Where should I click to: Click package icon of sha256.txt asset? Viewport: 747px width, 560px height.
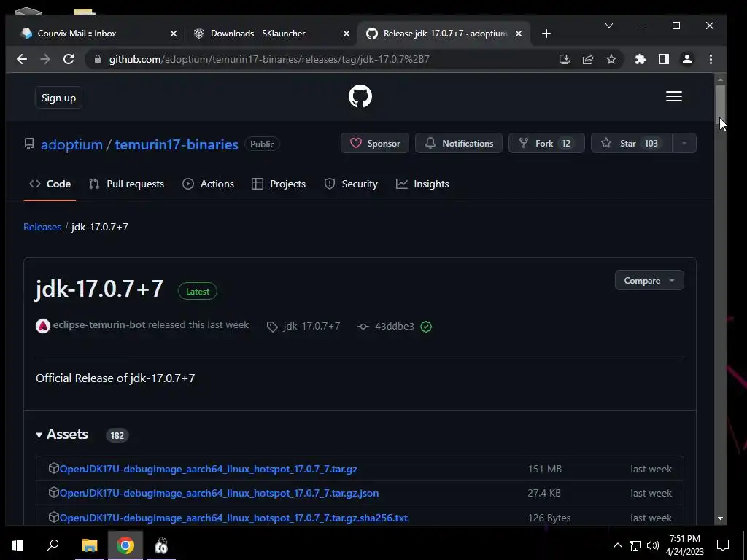click(53, 517)
